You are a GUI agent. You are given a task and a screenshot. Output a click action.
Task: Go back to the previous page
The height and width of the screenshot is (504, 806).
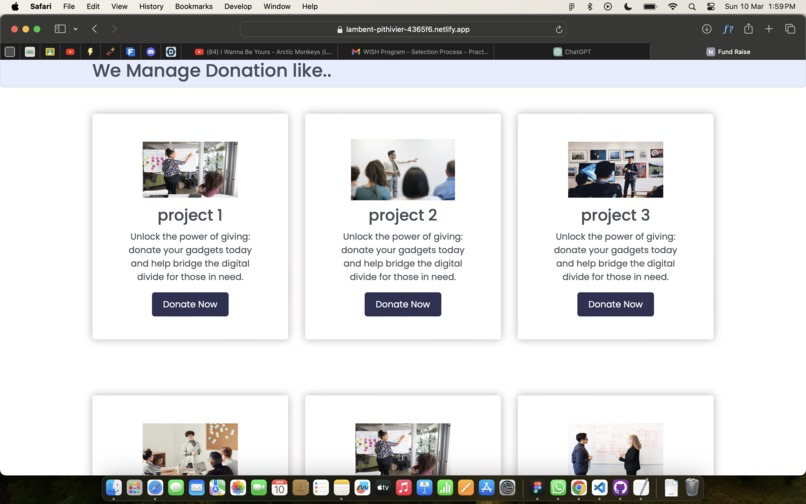(95, 29)
